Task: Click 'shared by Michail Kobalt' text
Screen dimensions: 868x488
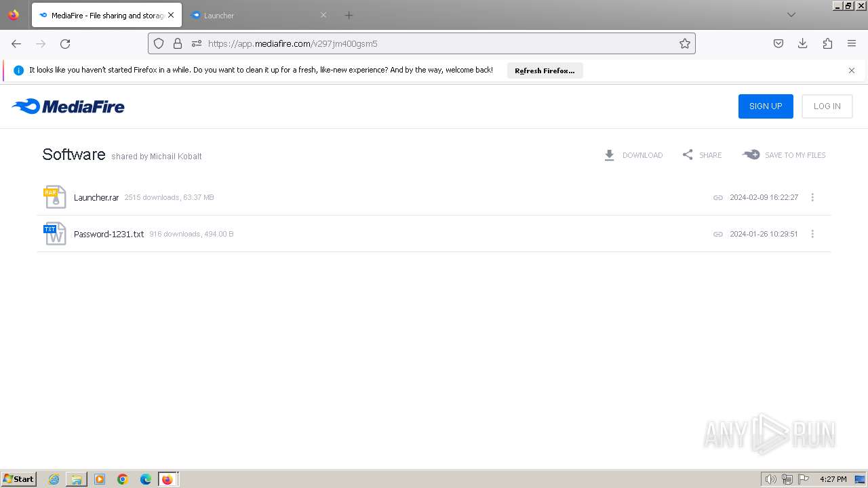Action: 157,157
